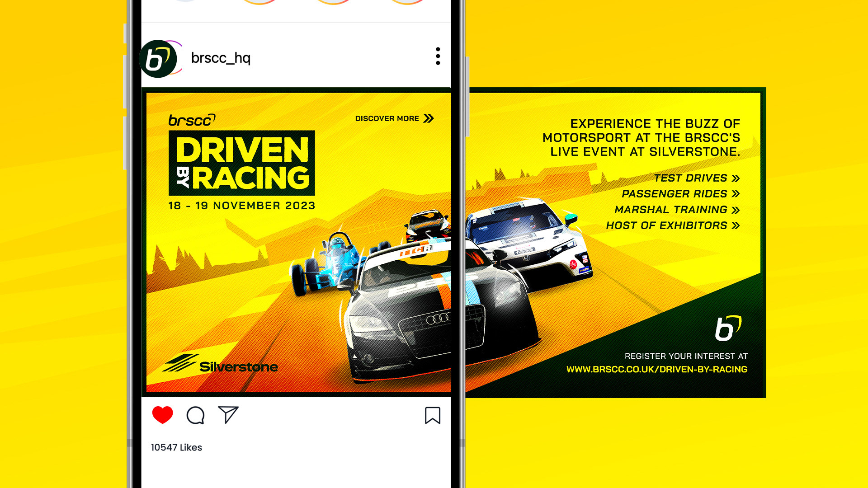
Task: Tap the red heart like icon
Action: pyautogui.click(x=163, y=415)
